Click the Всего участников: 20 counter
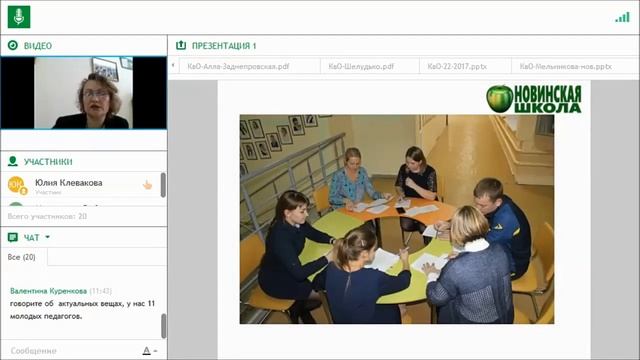Image resolution: width=640 pixels, height=360 pixels. pos(47,216)
